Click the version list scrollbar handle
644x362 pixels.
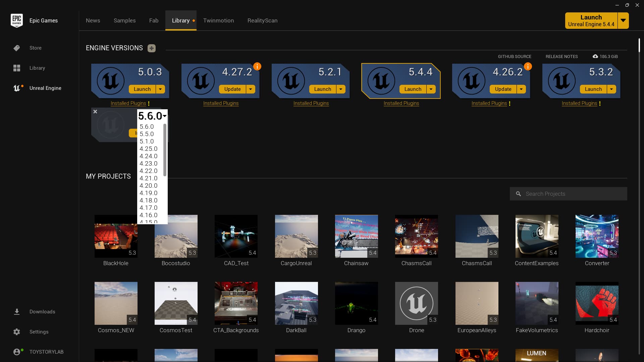pos(165,150)
